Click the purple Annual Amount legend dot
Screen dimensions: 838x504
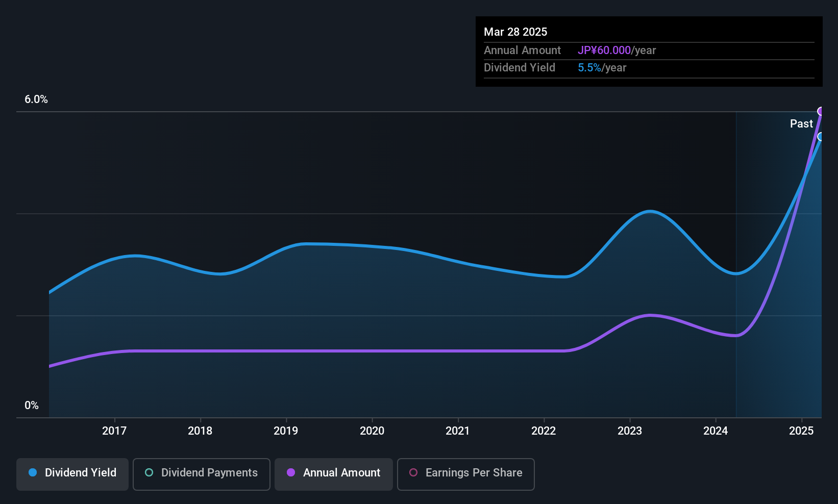(291, 472)
